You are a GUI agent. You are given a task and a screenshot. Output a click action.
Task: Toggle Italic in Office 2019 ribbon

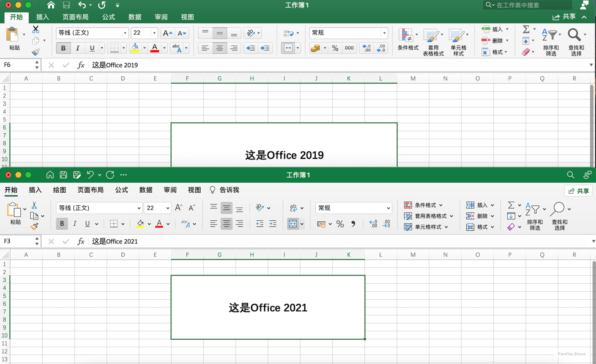[78, 48]
